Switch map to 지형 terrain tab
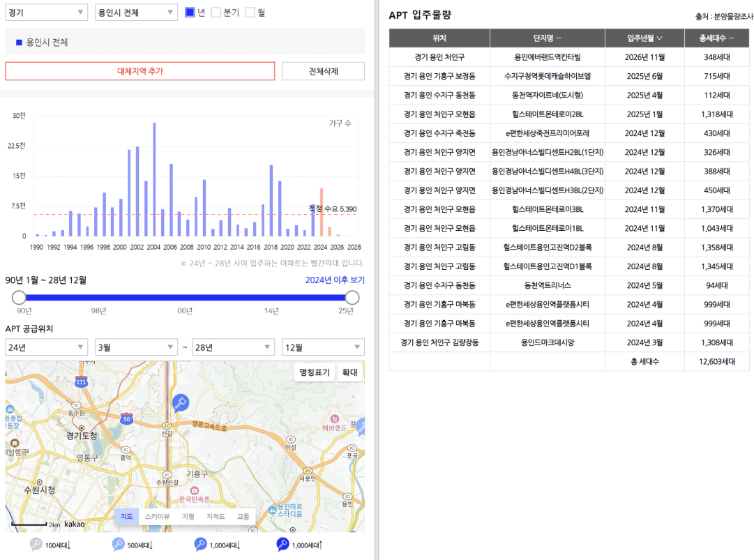Image resolution: width=754 pixels, height=560 pixels. (x=188, y=516)
